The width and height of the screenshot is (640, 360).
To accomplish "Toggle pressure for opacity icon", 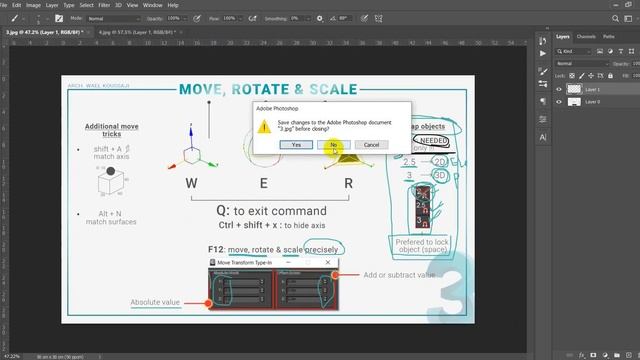I will (x=197, y=18).
